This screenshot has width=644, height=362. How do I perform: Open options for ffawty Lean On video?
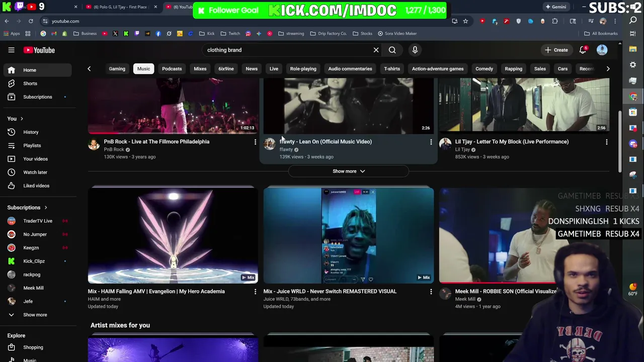[x=431, y=142]
